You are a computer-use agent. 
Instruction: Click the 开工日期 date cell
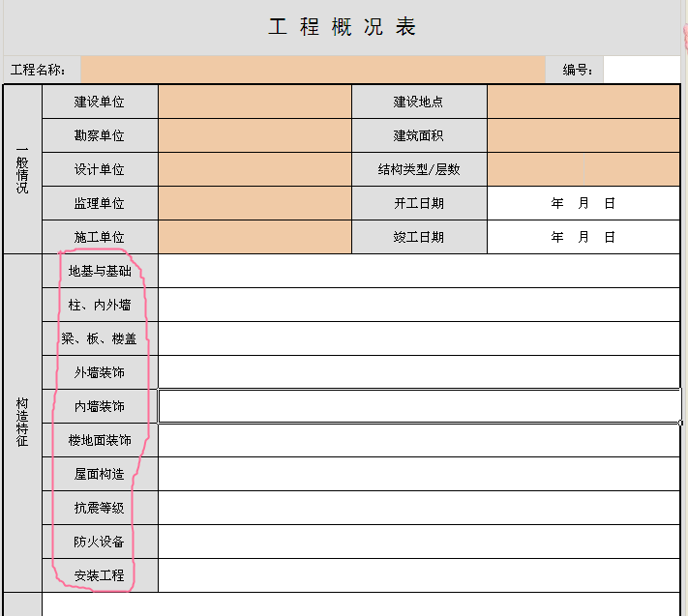click(583, 203)
